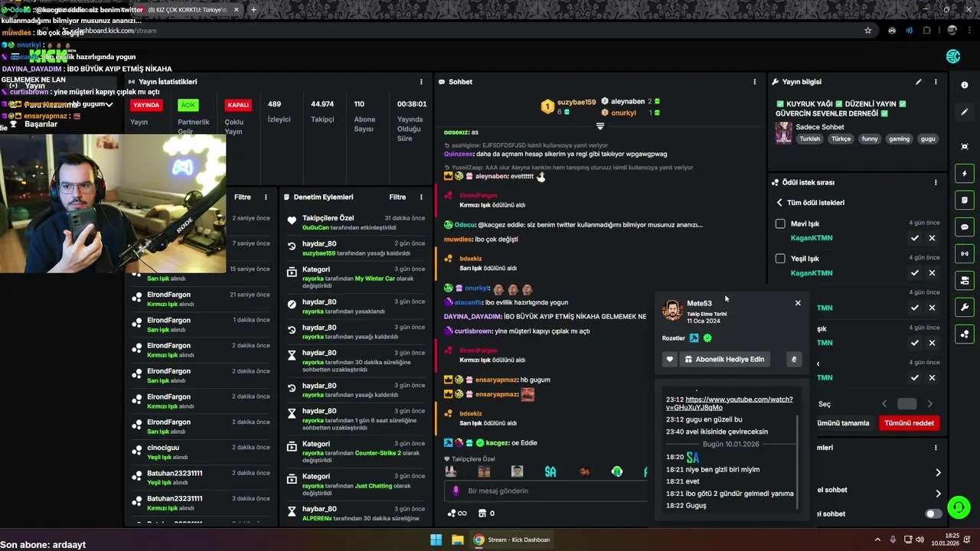Click the AÇIK green partner status badge
This screenshot has height=551, width=980.
click(x=188, y=106)
